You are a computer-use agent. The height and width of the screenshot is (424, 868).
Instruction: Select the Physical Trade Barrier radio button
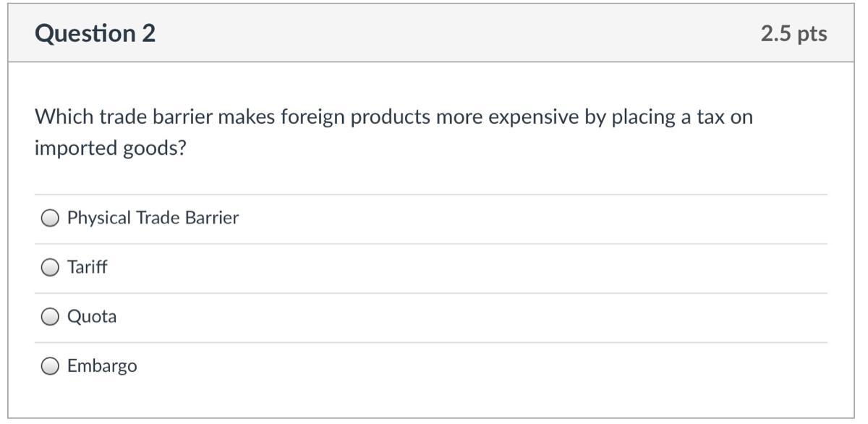click(50, 219)
